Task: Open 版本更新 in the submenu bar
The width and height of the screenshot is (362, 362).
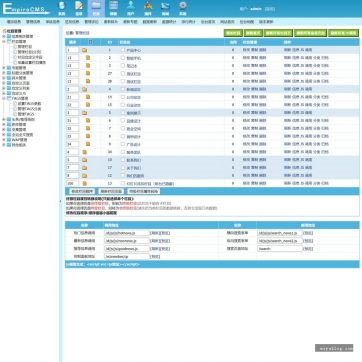Action: point(266,22)
